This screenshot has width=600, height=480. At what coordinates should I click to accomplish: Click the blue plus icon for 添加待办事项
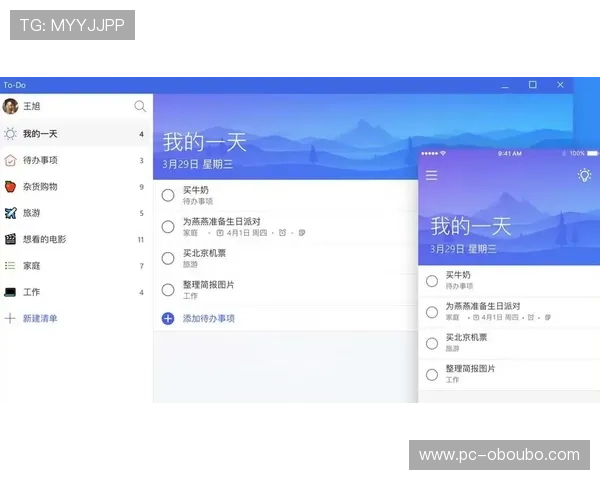[x=168, y=318]
